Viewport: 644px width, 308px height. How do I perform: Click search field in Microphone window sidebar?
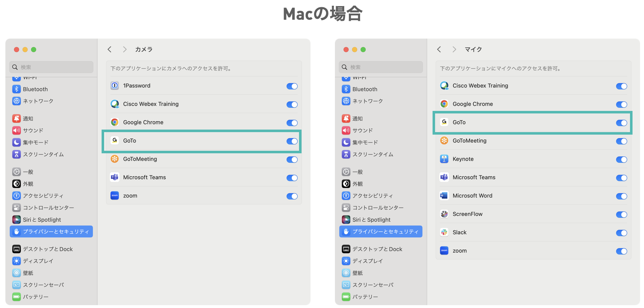tap(381, 67)
